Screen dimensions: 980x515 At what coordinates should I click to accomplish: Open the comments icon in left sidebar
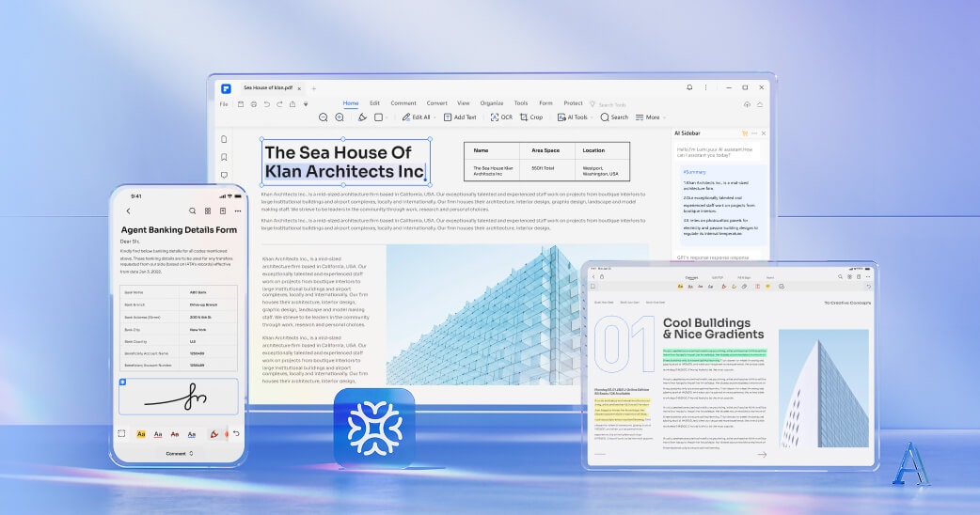click(x=224, y=176)
